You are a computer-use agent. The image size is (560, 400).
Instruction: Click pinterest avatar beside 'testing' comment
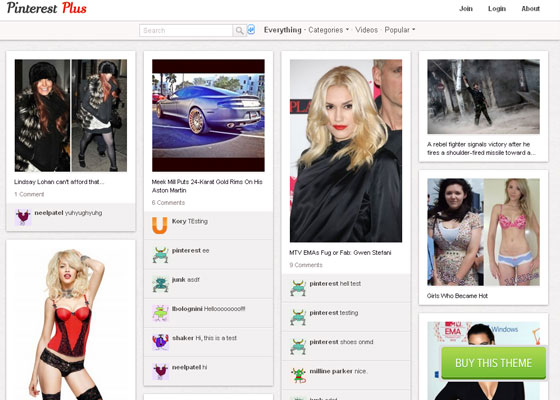point(298,318)
